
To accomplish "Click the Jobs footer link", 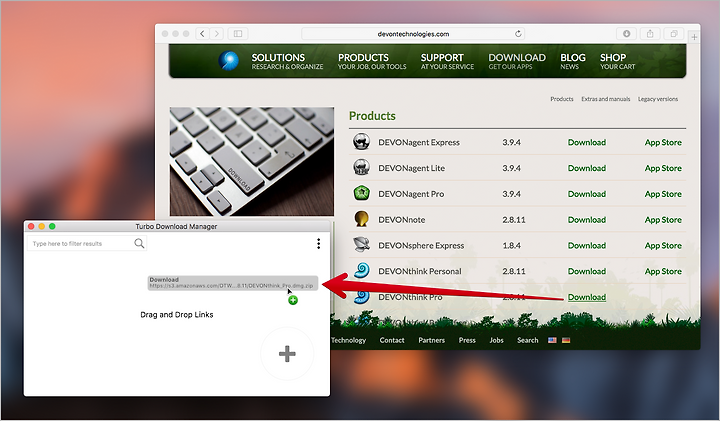I will (x=496, y=340).
